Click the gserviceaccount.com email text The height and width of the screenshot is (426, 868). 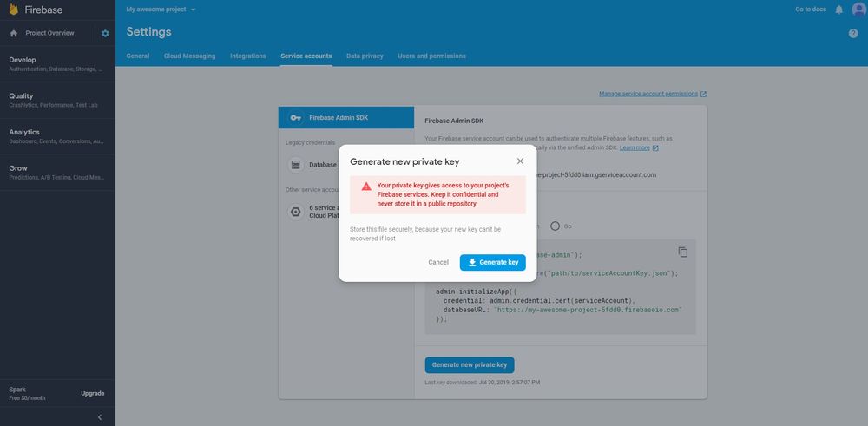click(x=597, y=175)
